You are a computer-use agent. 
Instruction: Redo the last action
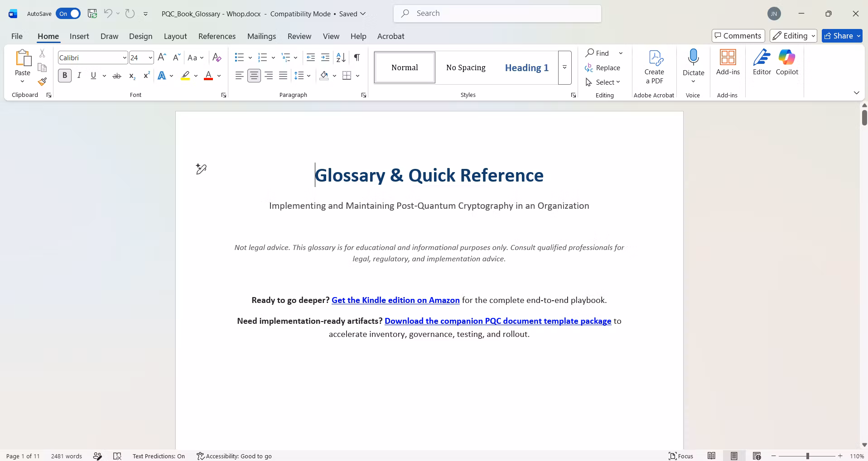point(130,14)
